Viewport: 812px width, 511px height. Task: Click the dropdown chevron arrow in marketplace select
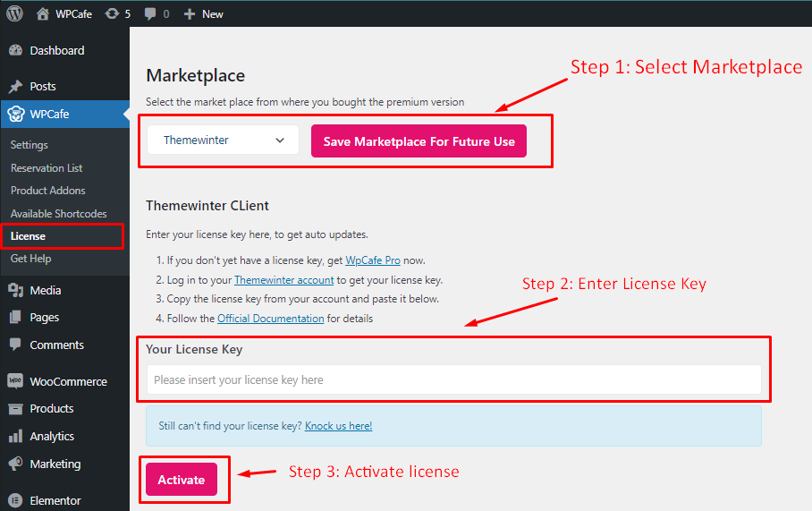point(280,140)
